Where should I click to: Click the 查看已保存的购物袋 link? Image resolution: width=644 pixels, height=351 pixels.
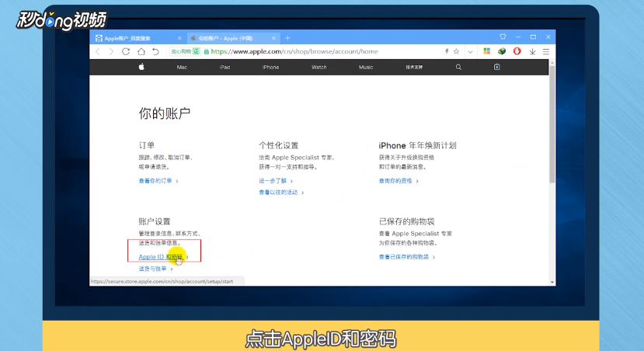[x=406, y=256]
